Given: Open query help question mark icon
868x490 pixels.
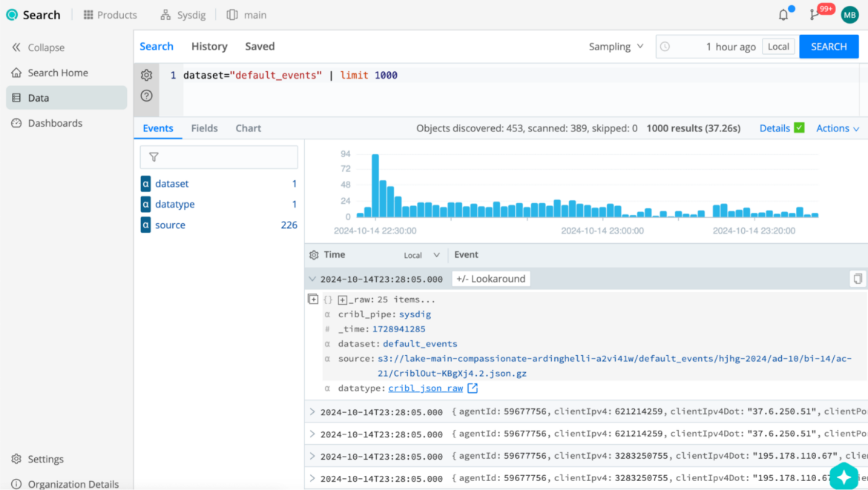Looking at the screenshot, I should tap(146, 96).
